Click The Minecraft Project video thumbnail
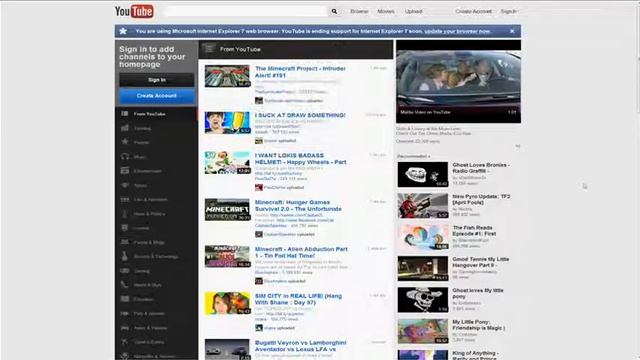Screen dimensions: 640x360 (x=227, y=76)
